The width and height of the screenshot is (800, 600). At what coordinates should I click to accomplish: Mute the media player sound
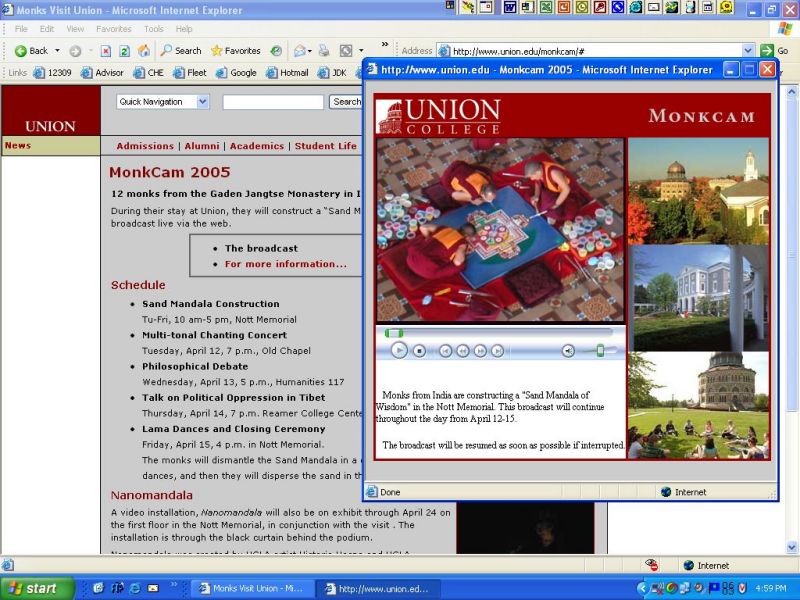[568, 351]
